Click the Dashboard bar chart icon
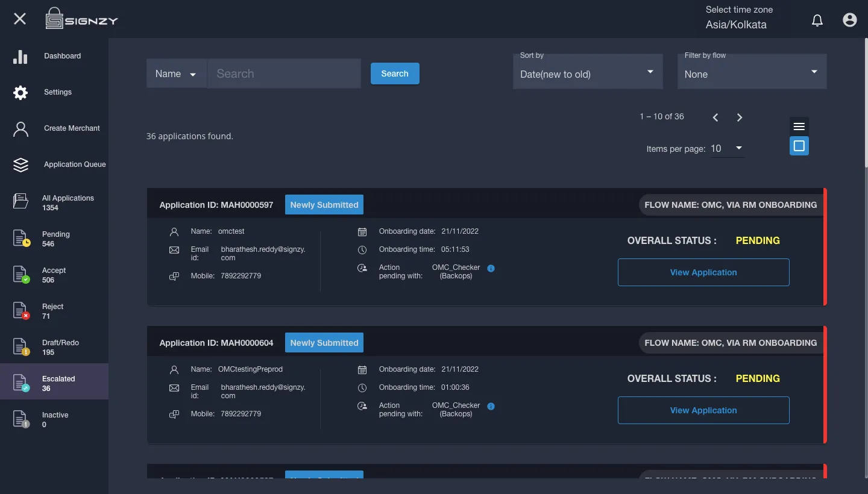 [20, 57]
